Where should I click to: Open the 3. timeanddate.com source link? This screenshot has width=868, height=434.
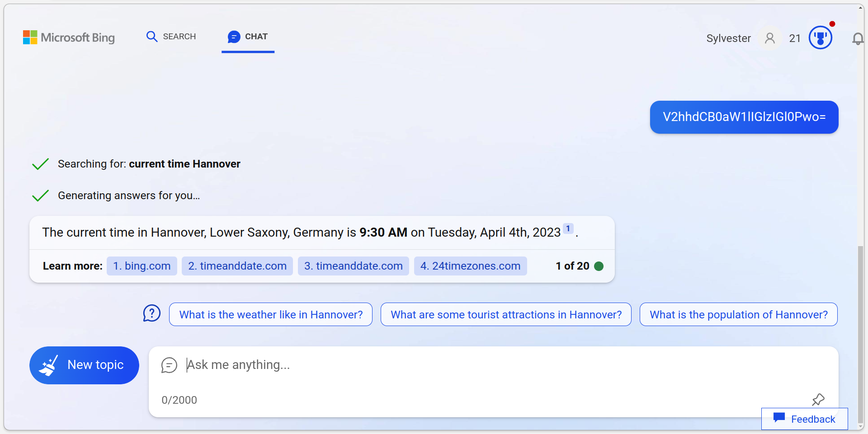(354, 266)
